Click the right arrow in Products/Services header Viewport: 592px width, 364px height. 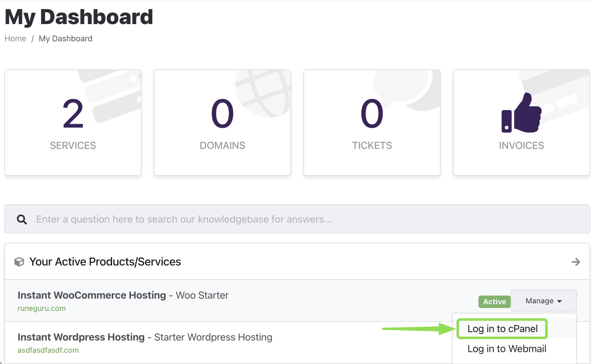576,262
